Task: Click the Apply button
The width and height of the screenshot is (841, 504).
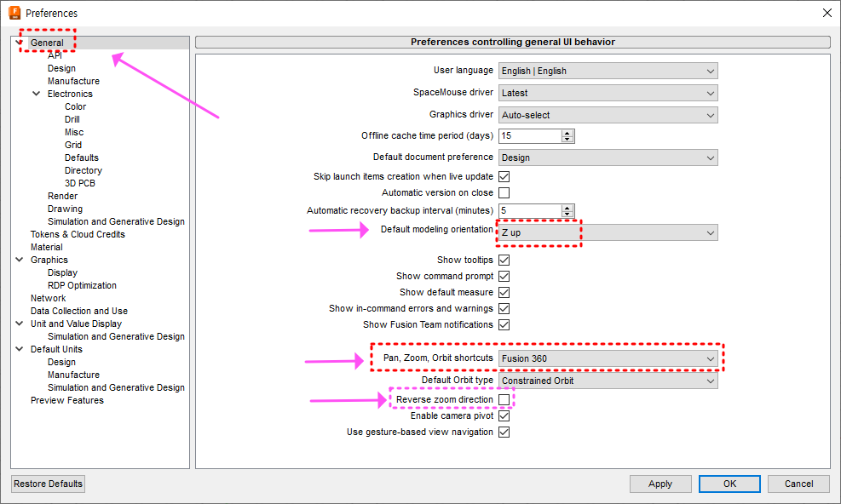Action: click(660, 484)
